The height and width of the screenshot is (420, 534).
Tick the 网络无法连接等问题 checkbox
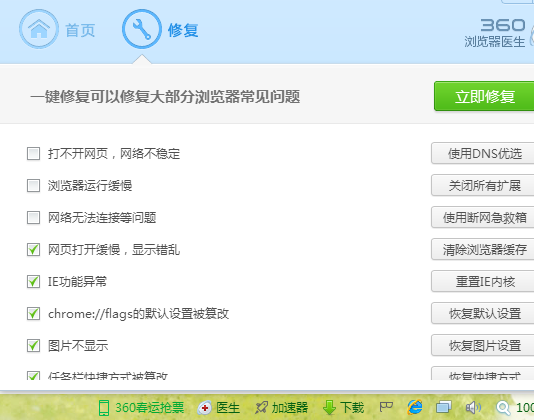[x=33, y=218]
